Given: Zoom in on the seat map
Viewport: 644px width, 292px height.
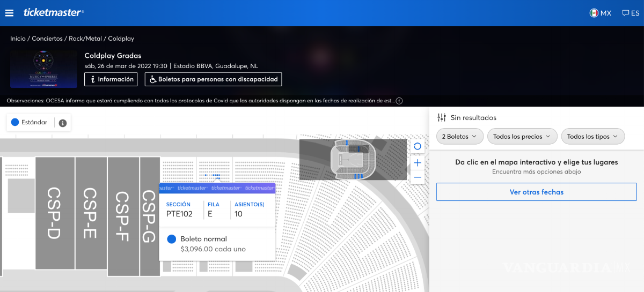Looking at the screenshot, I should tap(418, 162).
